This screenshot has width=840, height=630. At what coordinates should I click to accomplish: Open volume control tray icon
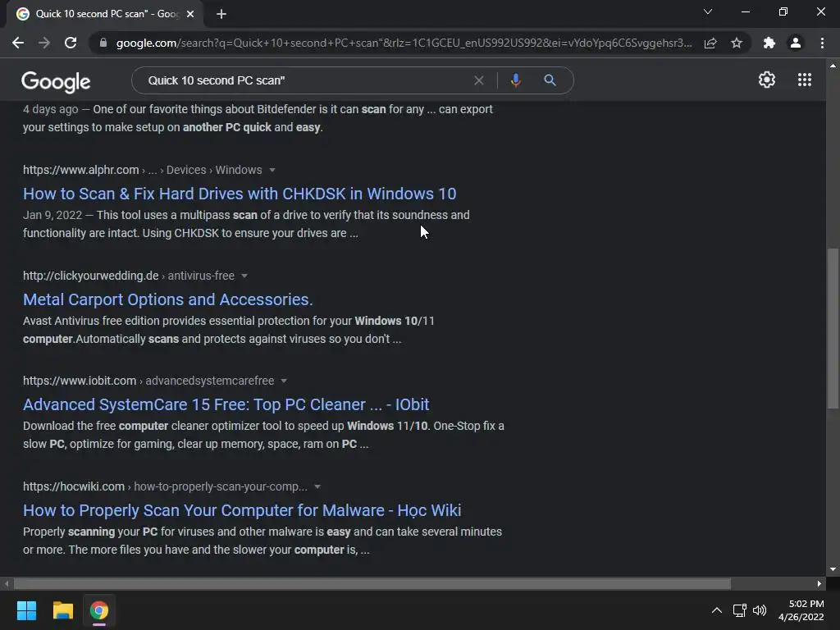click(x=759, y=610)
